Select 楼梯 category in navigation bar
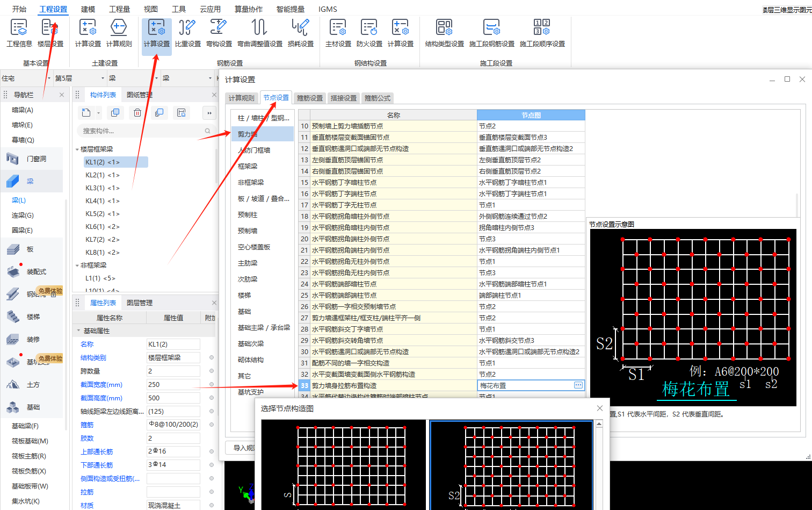This screenshot has height=510, width=812. pos(31,317)
